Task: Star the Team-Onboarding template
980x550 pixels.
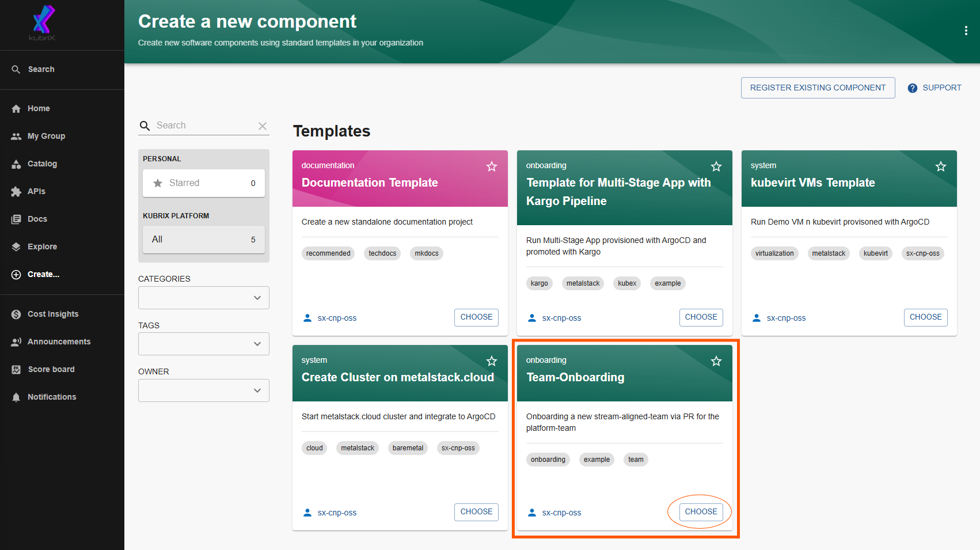Action: click(716, 361)
